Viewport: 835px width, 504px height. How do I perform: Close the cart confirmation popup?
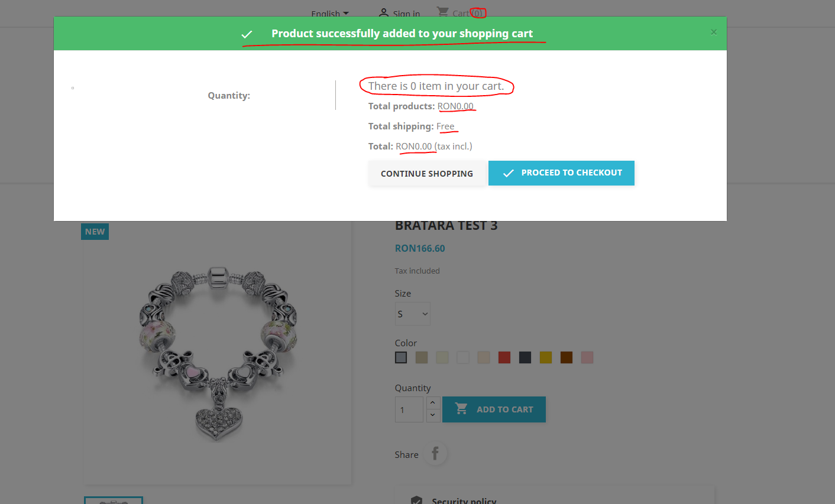click(714, 32)
